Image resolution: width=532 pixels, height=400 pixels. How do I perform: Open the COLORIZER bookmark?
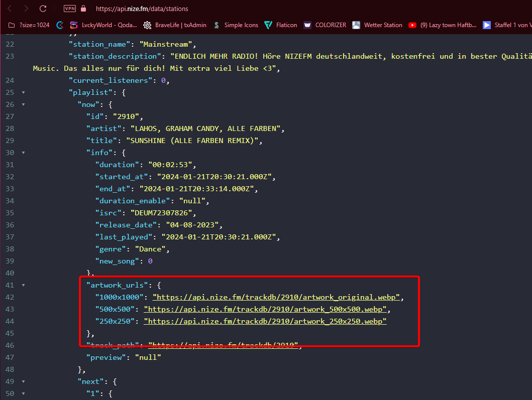[x=325, y=25]
